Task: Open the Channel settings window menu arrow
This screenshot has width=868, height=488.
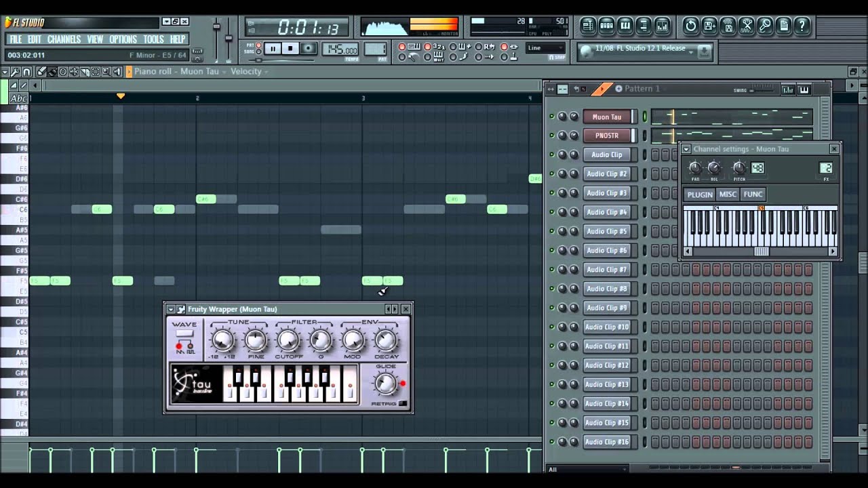Action: coord(686,149)
